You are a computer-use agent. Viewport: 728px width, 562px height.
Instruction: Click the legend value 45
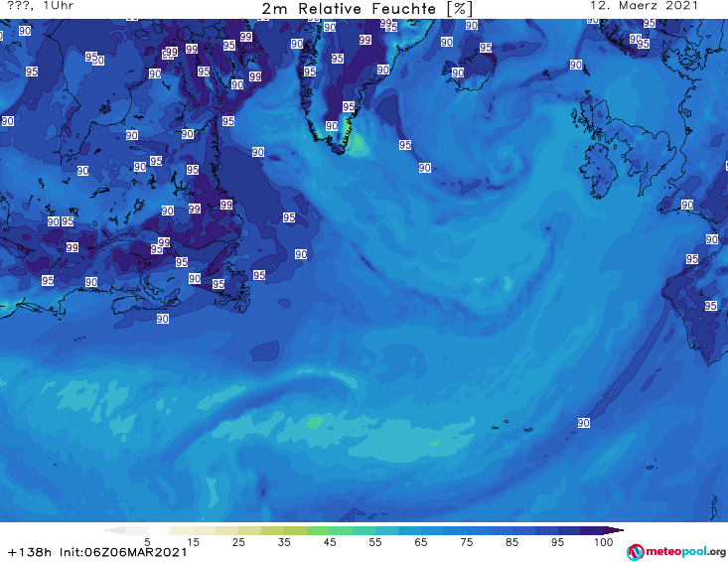pos(330,542)
